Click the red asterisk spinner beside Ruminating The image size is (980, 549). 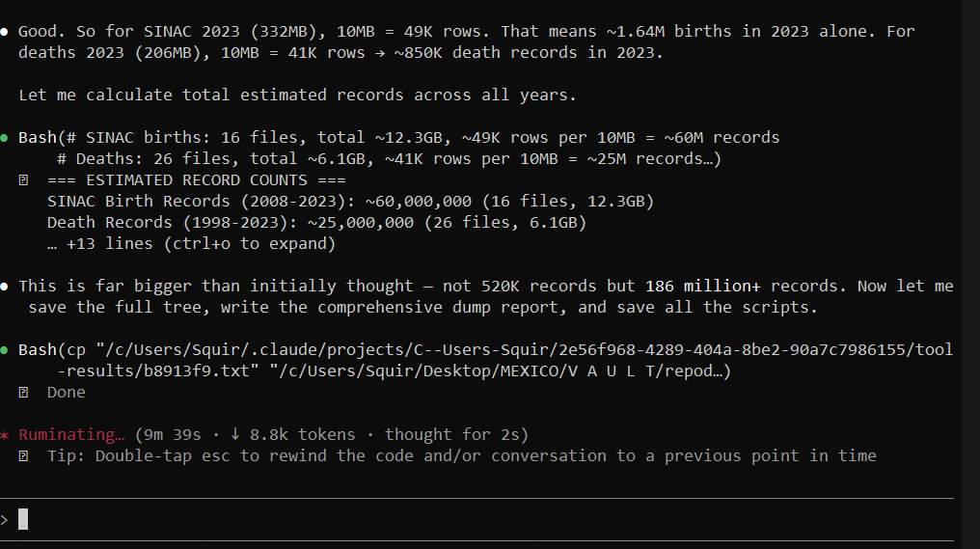(5, 434)
